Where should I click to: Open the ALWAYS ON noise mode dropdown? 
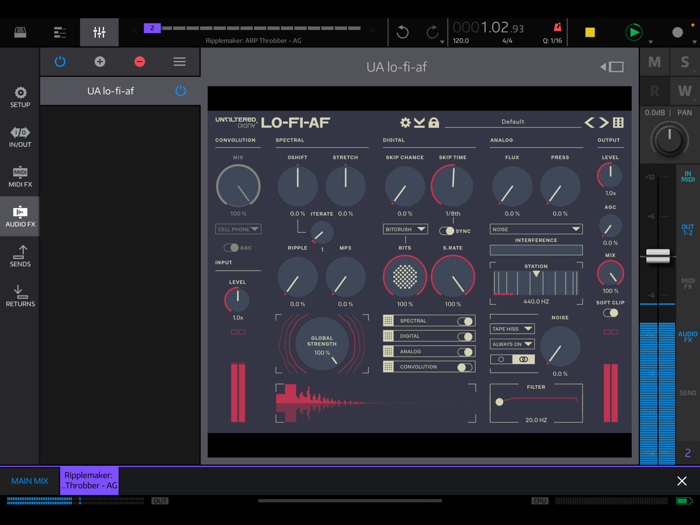(x=512, y=344)
